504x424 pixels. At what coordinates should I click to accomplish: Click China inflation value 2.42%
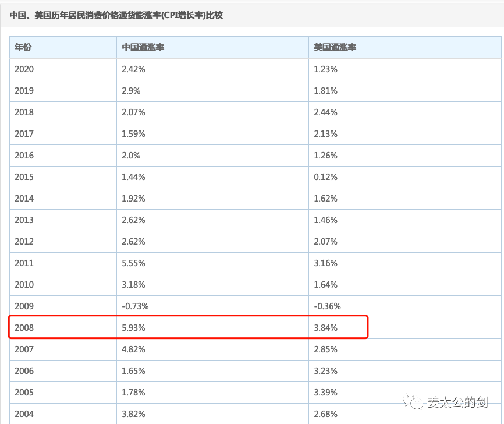point(133,69)
